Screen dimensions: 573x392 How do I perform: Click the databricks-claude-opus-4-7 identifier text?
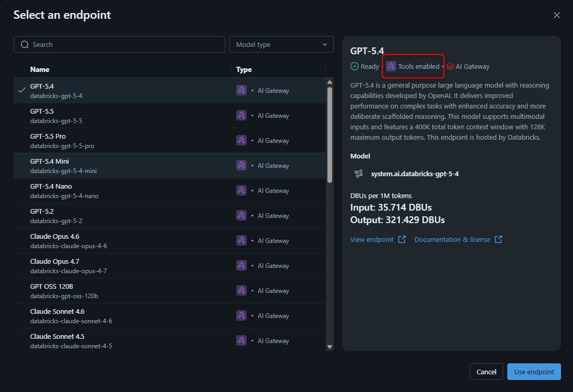click(x=68, y=271)
